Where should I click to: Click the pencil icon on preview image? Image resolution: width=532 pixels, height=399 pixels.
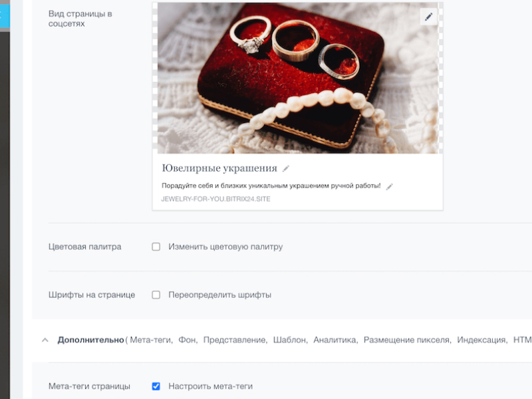tap(428, 17)
